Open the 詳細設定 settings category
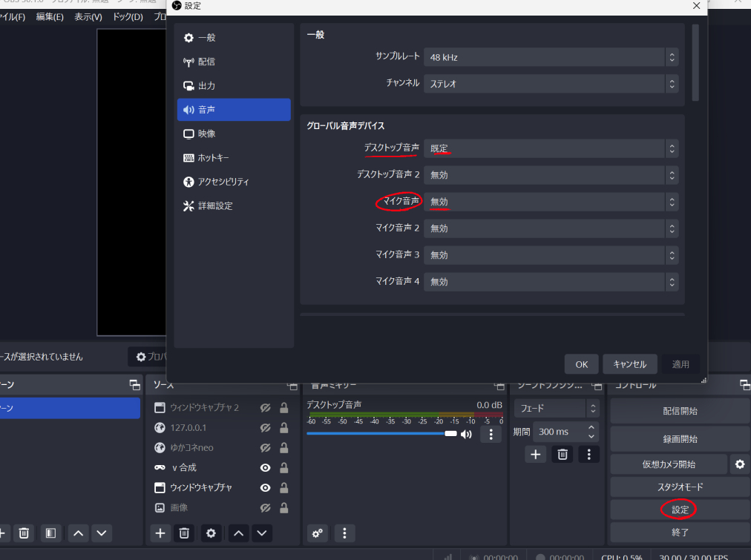The image size is (751, 560). [x=234, y=205]
